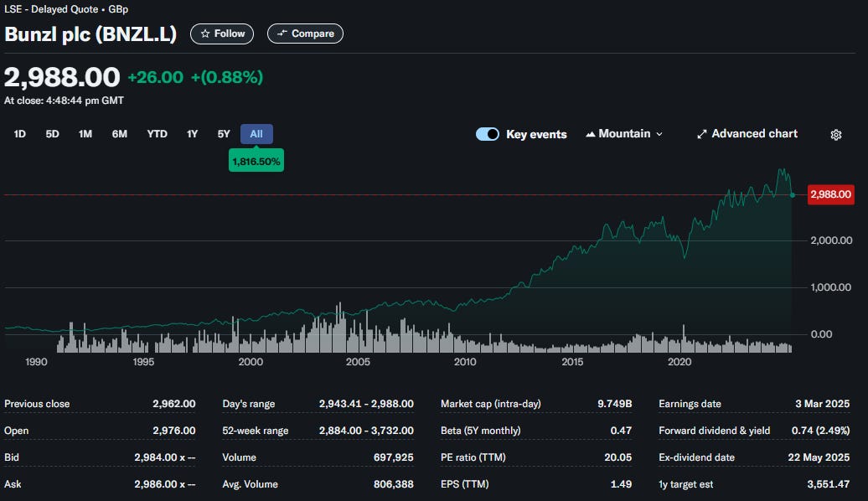Select the 6M time range

tap(120, 134)
